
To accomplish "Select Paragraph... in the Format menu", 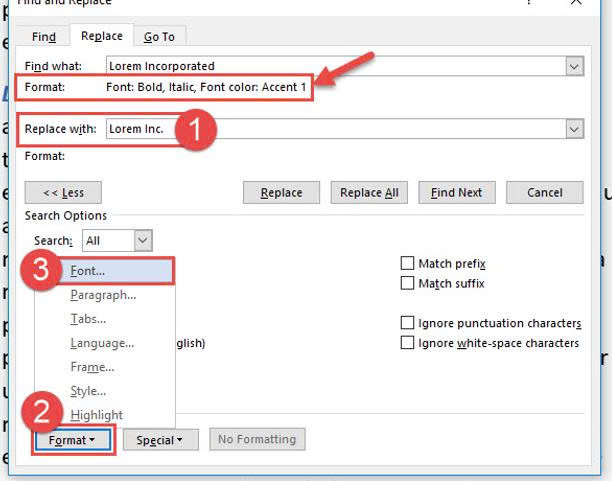I will tap(103, 295).
